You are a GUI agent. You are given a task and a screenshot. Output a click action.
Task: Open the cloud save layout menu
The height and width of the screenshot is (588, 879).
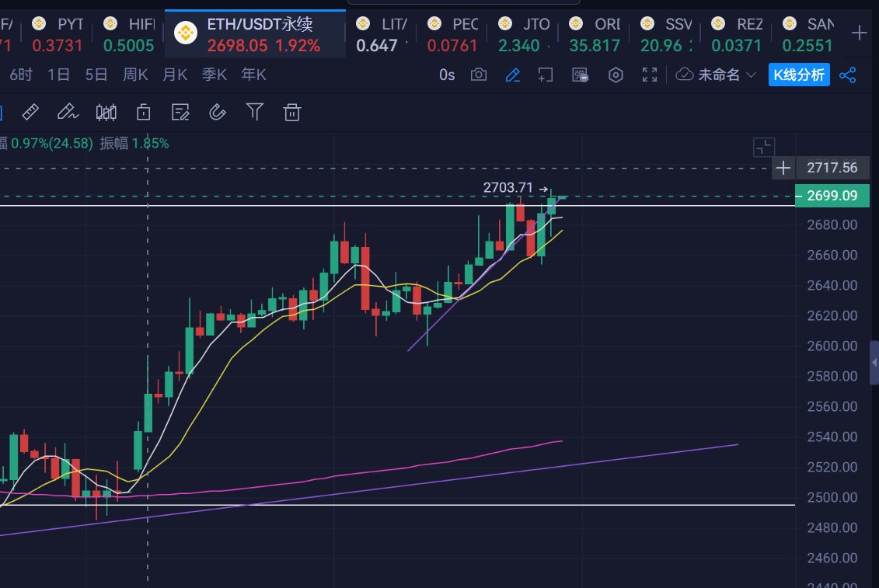click(x=685, y=75)
